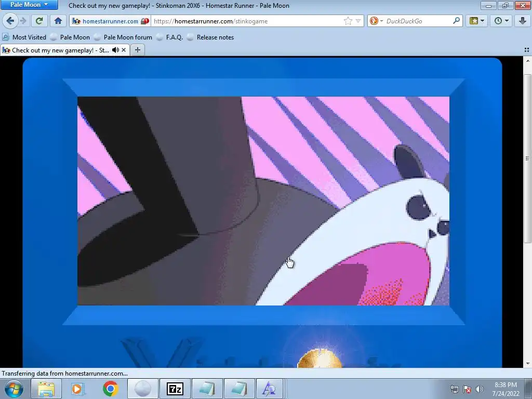Open the tab groups grid icon
The height and width of the screenshot is (399, 532).
[x=527, y=50]
